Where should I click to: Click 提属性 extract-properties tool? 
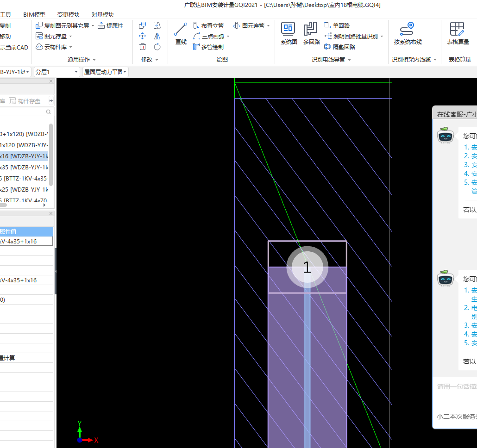click(110, 26)
